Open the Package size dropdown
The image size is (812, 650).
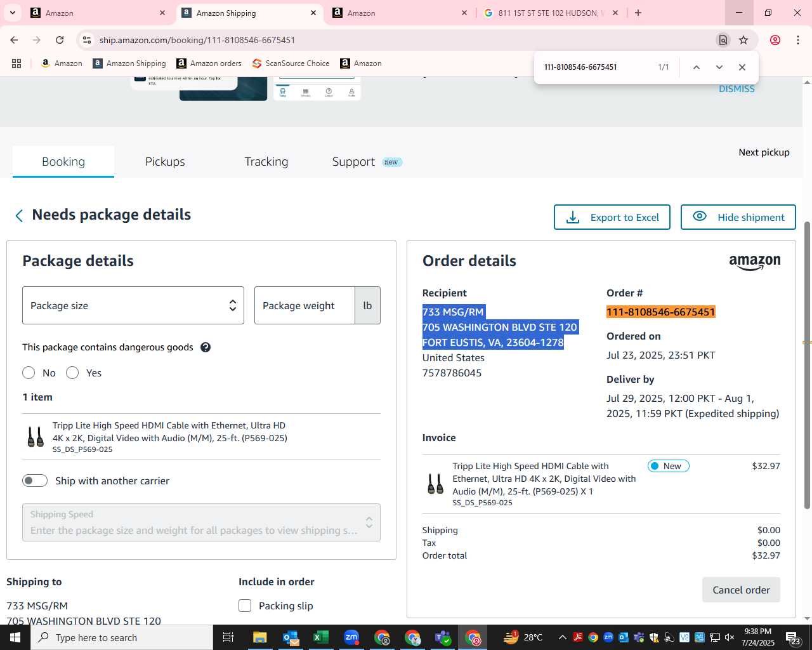[133, 305]
